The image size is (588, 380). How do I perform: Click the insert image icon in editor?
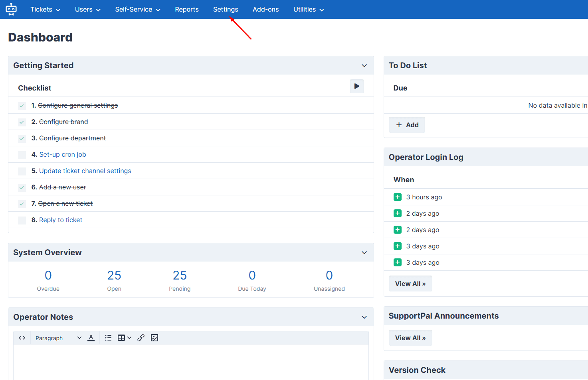[x=154, y=338]
